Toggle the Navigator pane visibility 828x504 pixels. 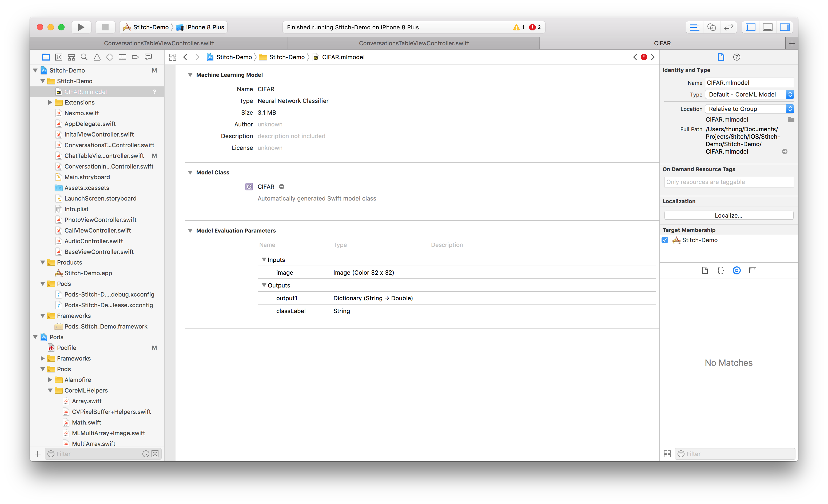coord(750,27)
